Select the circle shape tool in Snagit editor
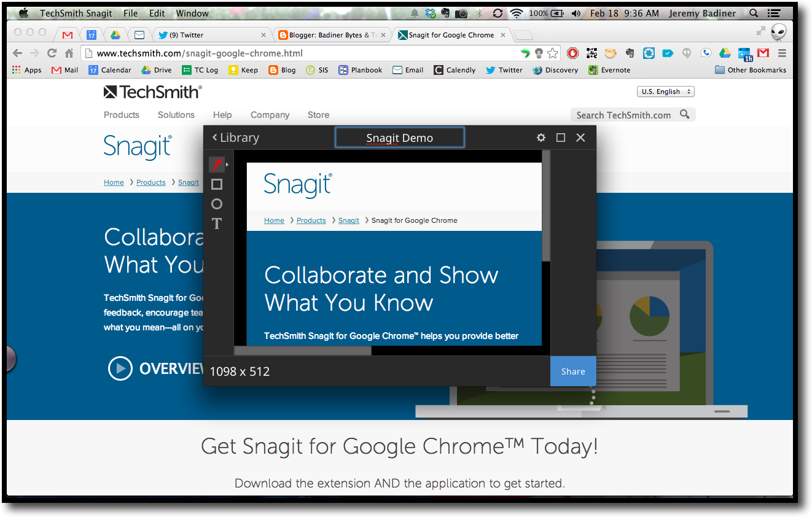This screenshot has width=812, height=517. (x=217, y=204)
